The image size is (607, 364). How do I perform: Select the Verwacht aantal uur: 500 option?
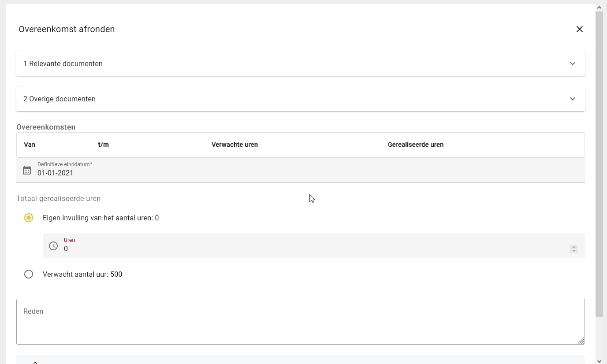pos(29,274)
